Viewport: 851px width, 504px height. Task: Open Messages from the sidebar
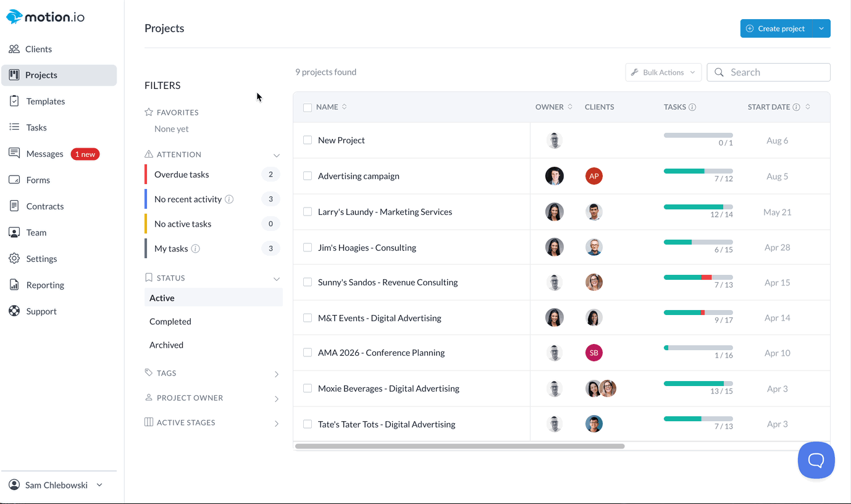coord(44,154)
